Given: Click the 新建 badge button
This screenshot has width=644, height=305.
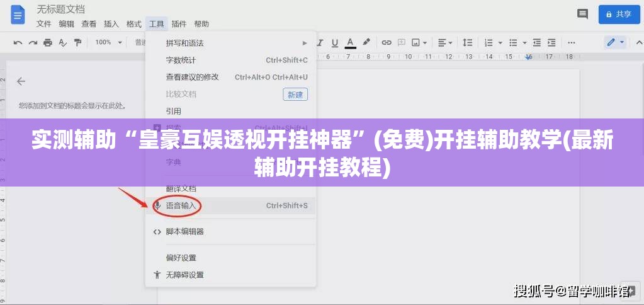Looking at the screenshot, I should pos(295,95).
